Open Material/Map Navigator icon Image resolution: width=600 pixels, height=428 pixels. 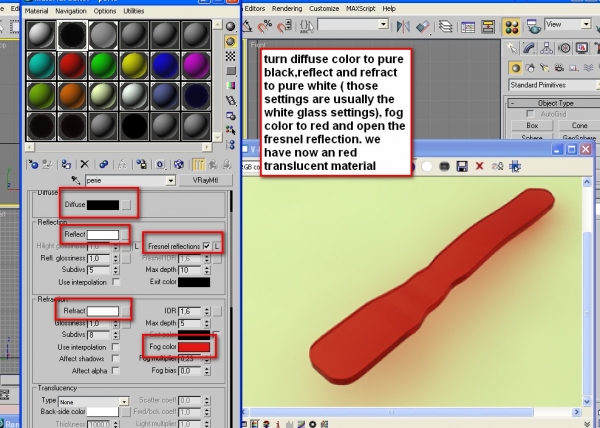230,145
